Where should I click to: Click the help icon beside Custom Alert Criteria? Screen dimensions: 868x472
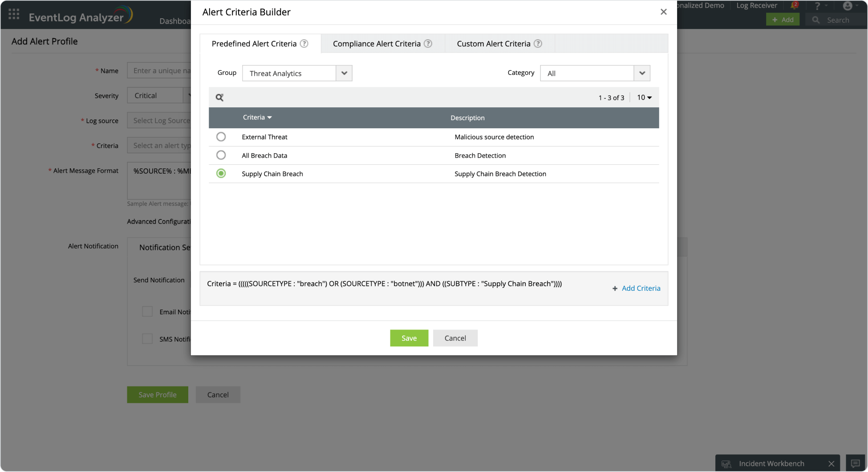click(x=538, y=43)
